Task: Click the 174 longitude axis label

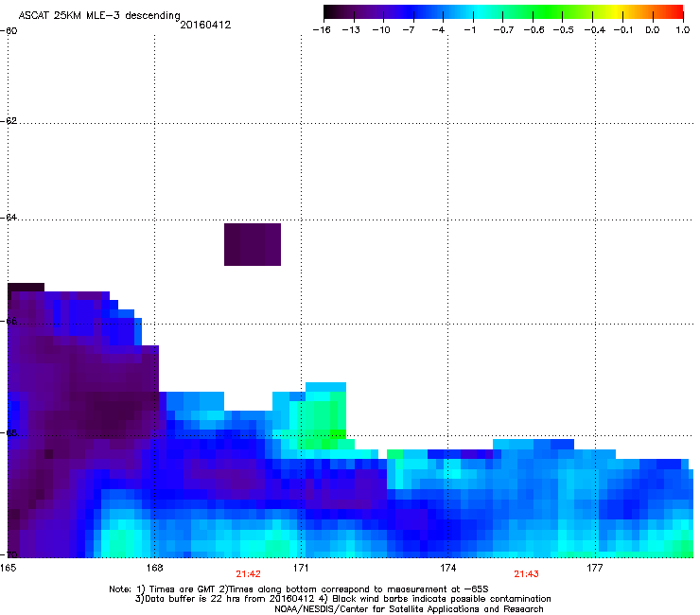Action: pos(447,568)
